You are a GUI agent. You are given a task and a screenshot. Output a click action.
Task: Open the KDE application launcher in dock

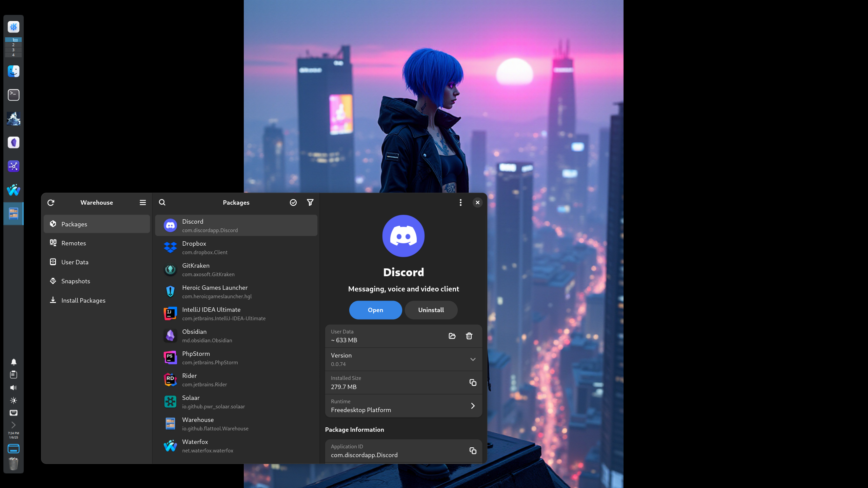coord(14,27)
